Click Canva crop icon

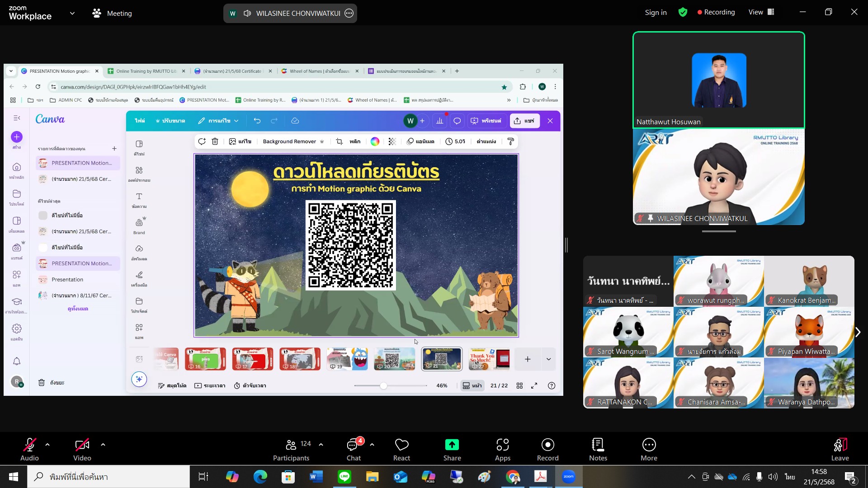[x=340, y=141]
